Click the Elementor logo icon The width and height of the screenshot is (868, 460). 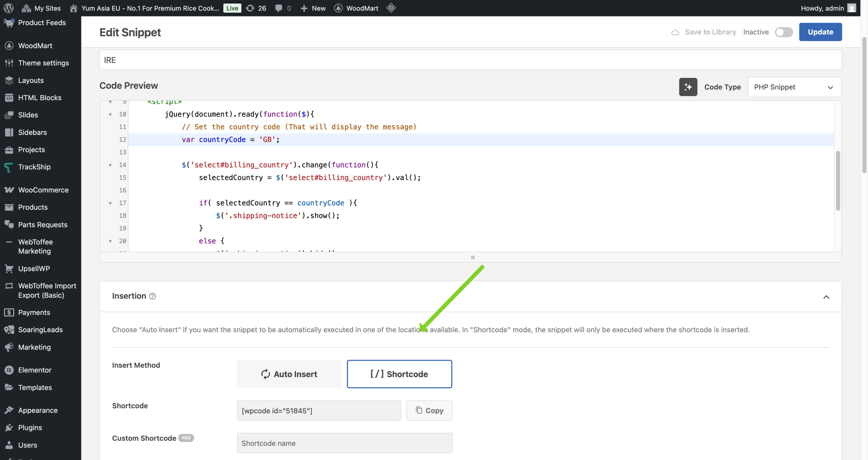point(9,370)
